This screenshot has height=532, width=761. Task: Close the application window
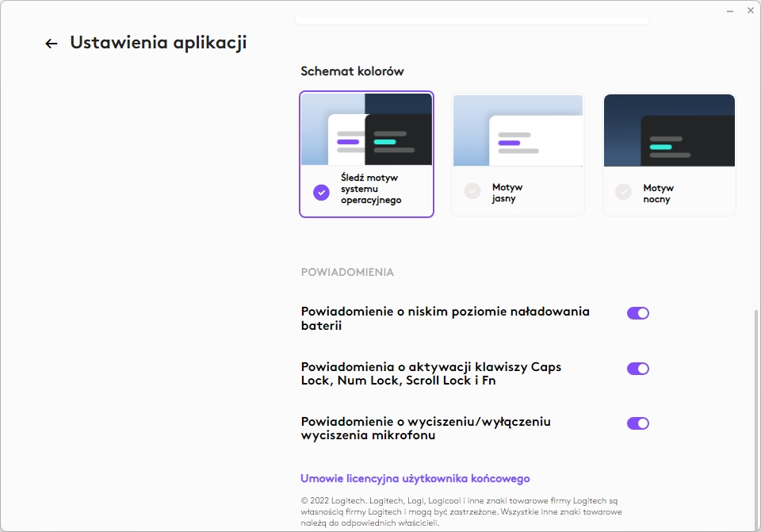[751, 10]
